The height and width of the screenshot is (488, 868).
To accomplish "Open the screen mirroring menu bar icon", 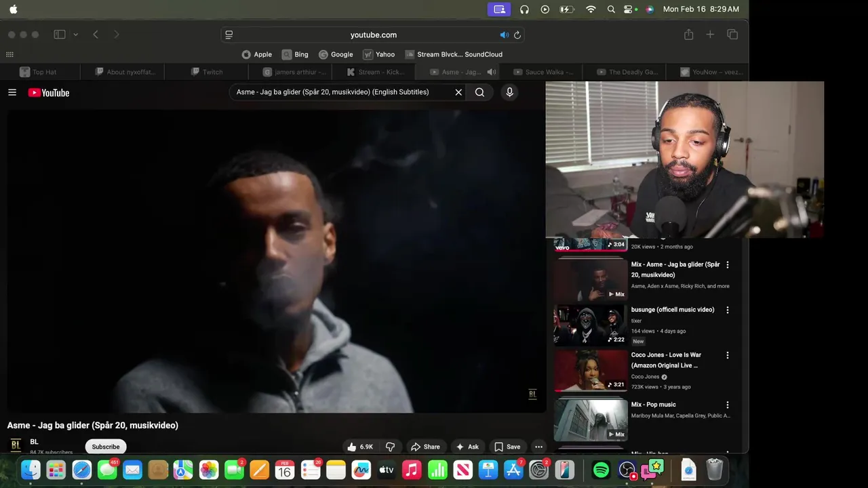I will coord(500,9).
